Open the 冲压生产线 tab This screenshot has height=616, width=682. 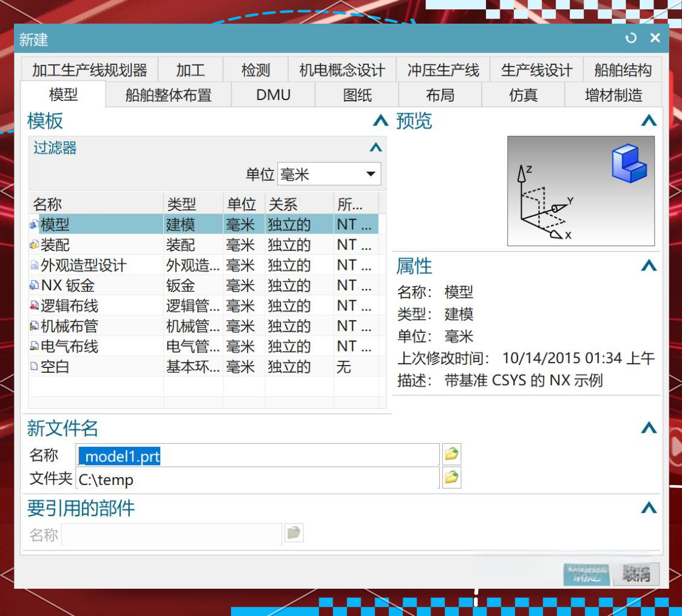click(x=443, y=70)
